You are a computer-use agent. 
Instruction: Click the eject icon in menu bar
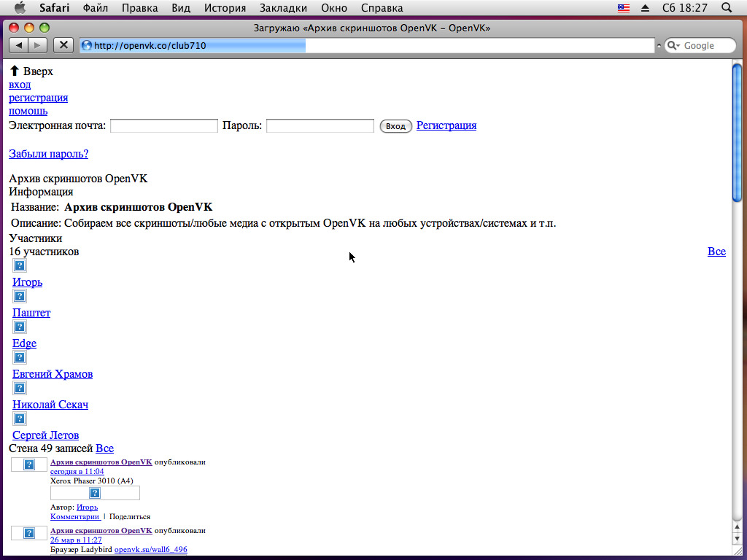pos(645,8)
